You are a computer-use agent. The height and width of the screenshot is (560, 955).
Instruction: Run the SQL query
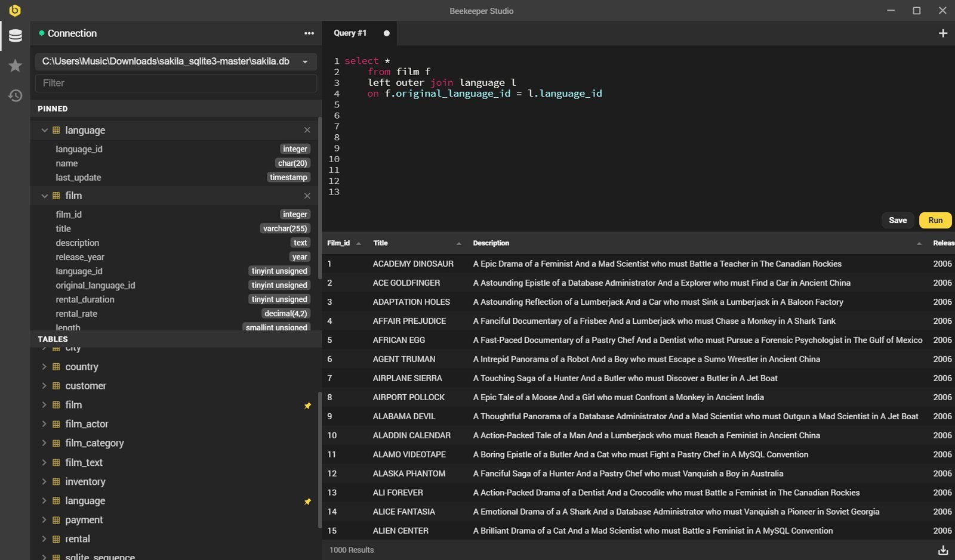coord(935,221)
